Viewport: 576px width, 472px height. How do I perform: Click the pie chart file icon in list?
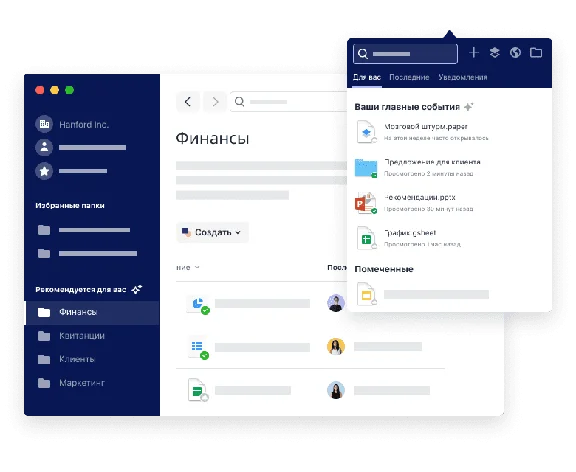point(198,305)
